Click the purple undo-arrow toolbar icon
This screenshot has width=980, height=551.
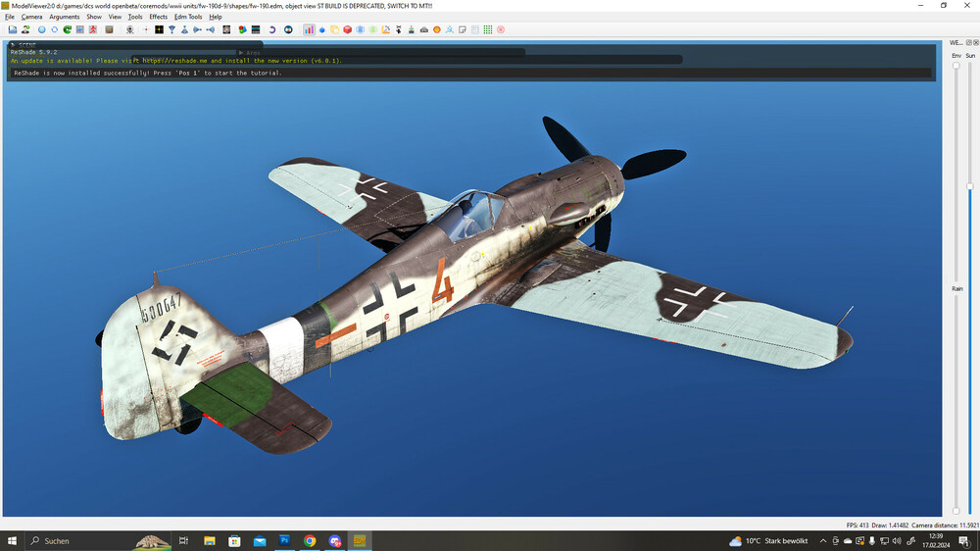click(x=271, y=29)
